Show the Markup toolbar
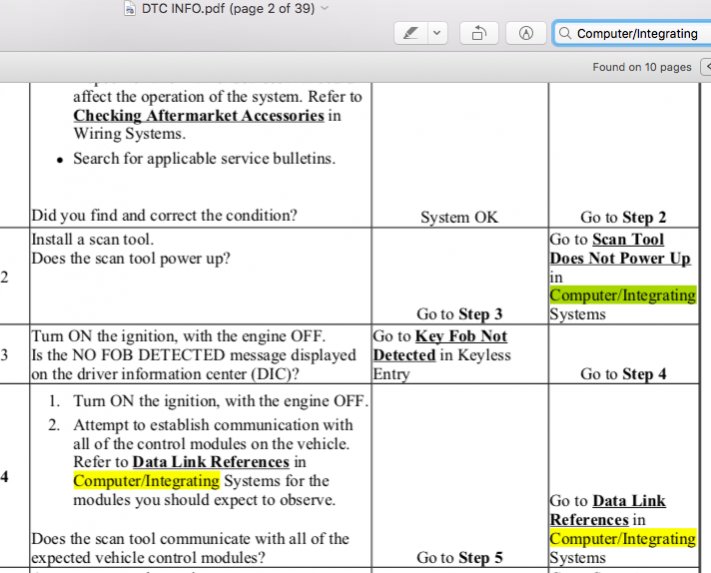Viewport: 711px width, 573px height. coord(526,33)
